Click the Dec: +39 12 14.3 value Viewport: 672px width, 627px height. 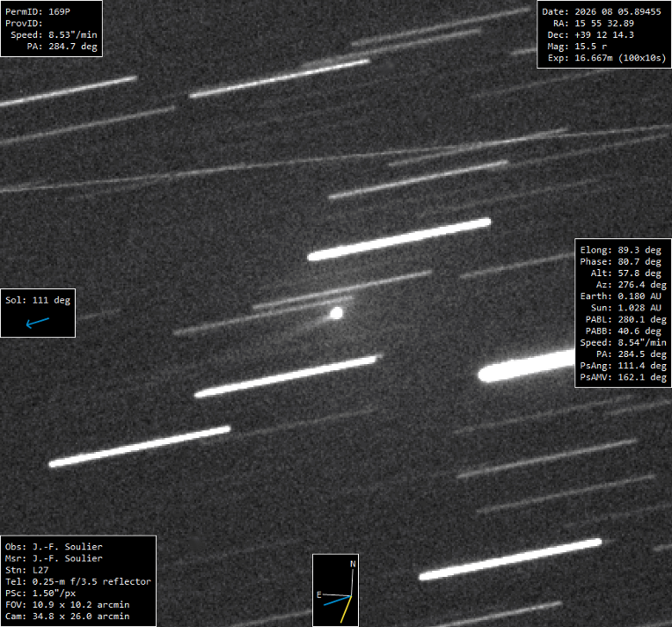590,35
